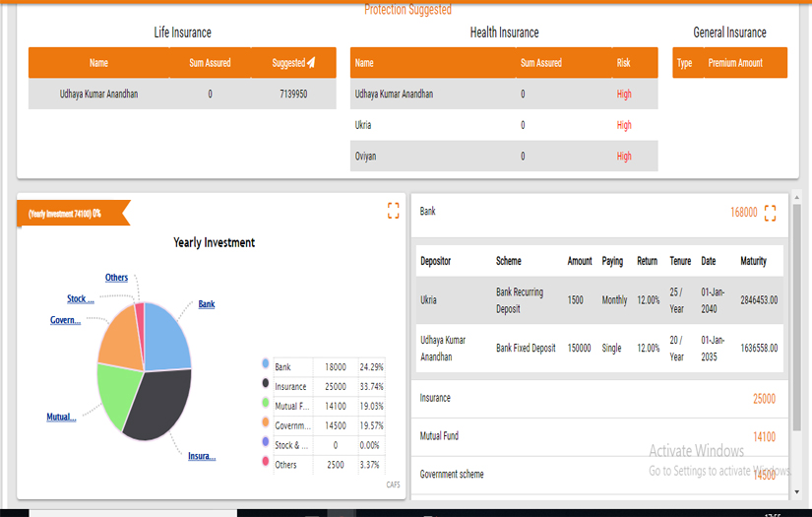Click the Suggested column paper-plane icon
Image resolution: width=812 pixels, height=517 pixels.
[311, 63]
